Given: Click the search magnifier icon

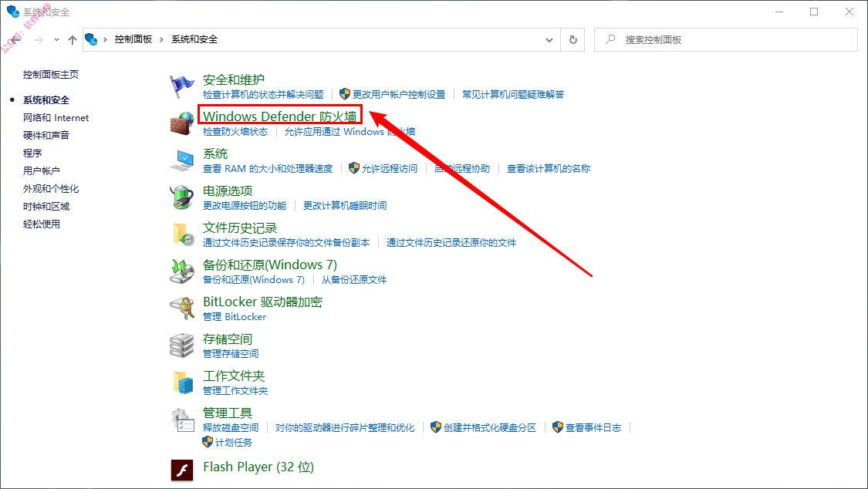Looking at the screenshot, I should (610, 39).
